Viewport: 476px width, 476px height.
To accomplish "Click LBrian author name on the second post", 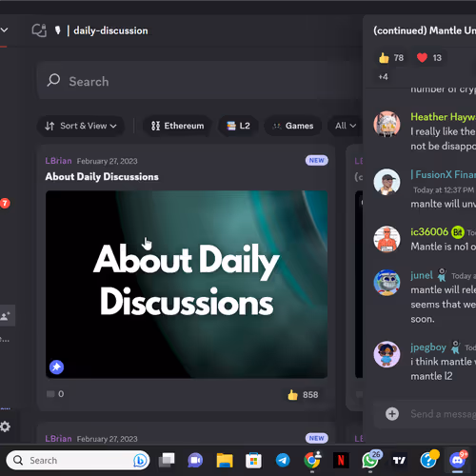I will click(58, 439).
